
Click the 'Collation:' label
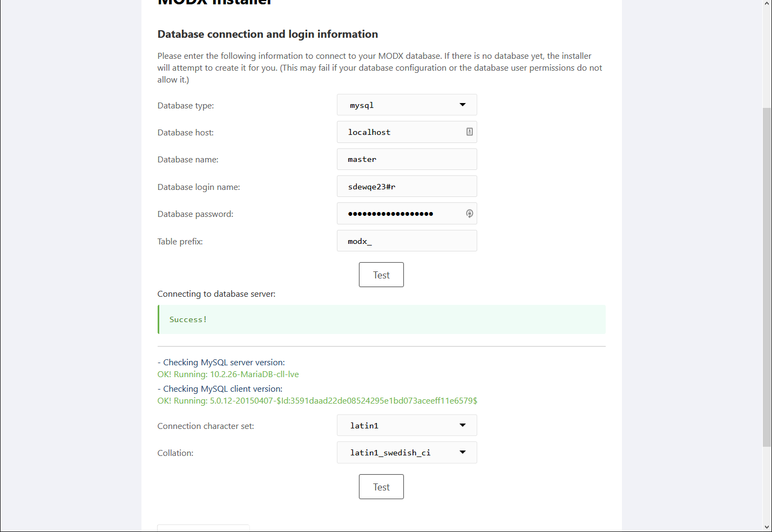[175, 453]
